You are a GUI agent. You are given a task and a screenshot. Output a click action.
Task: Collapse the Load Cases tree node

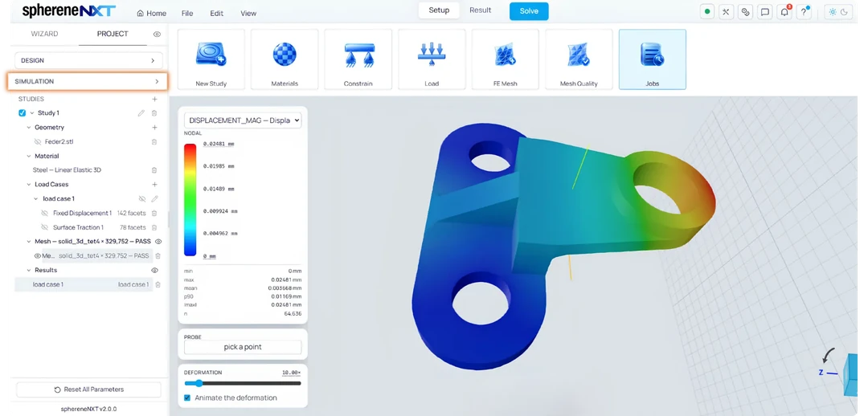point(29,184)
